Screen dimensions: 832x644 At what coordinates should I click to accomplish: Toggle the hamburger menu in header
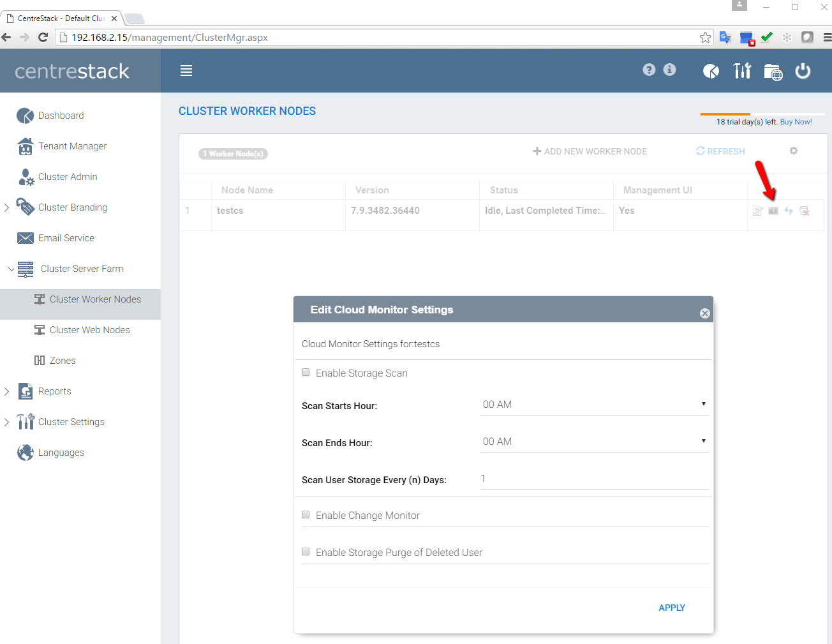(x=186, y=71)
